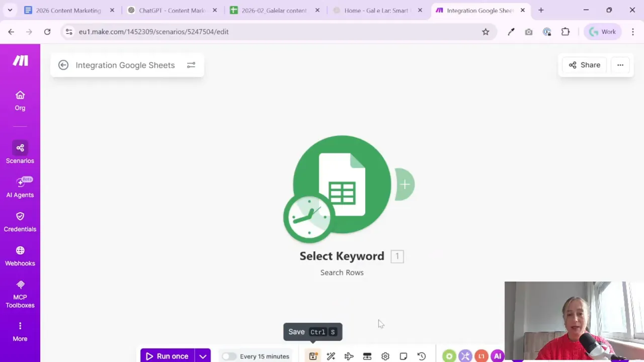Image resolution: width=644 pixels, height=362 pixels.
Task: Open Credentials in the sidebar
Action: click(x=20, y=222)
